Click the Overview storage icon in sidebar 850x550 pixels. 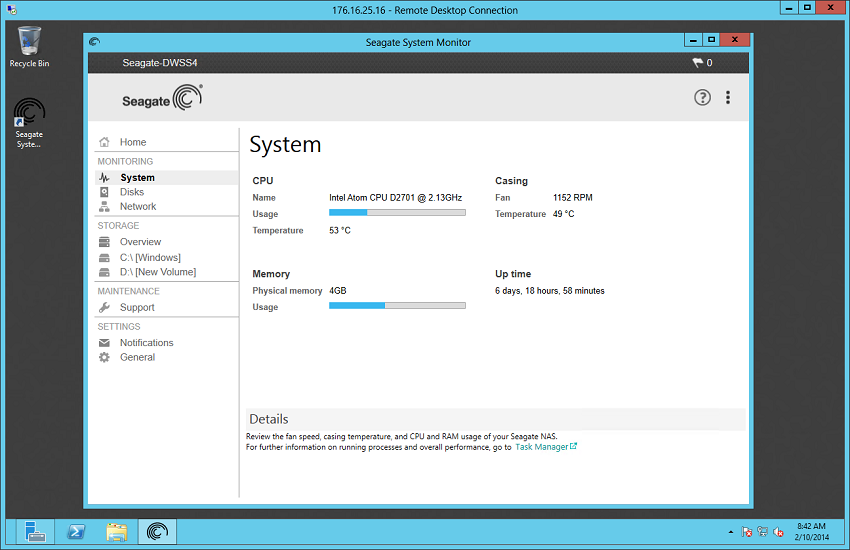104,242
